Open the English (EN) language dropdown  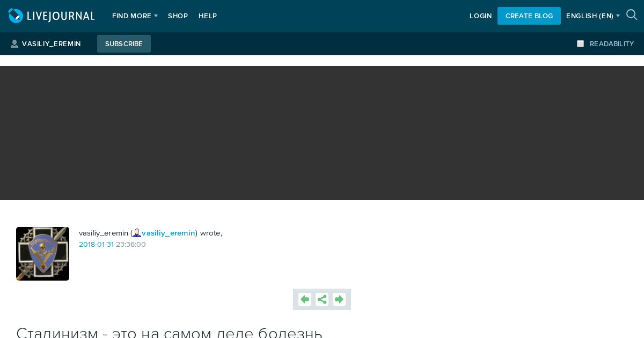click(x=593, y=16)
